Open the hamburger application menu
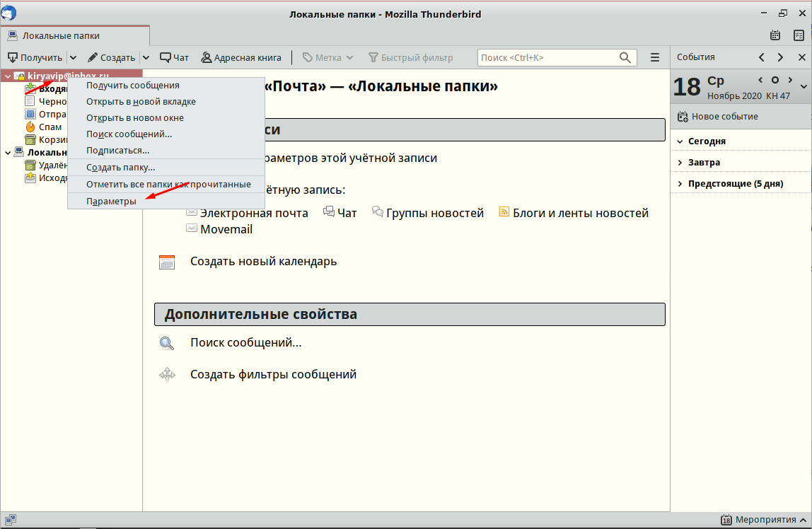 point(655,57)
